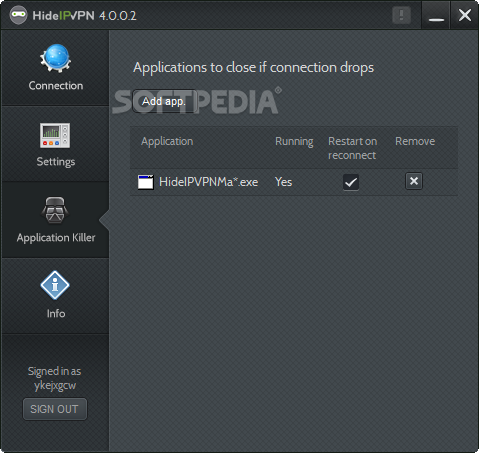
Task: Remove HideIPVPNMa*.exe with the X button
Action: [x=414, y=181]
